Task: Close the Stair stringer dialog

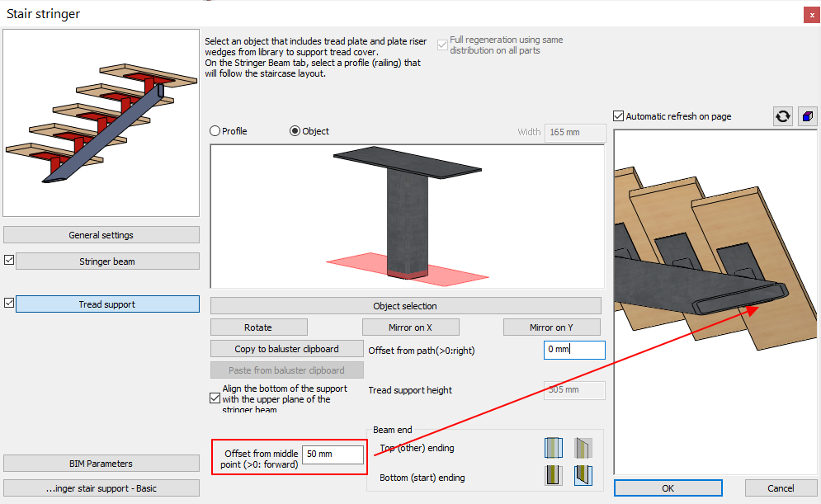Action: tap(810, 14)
